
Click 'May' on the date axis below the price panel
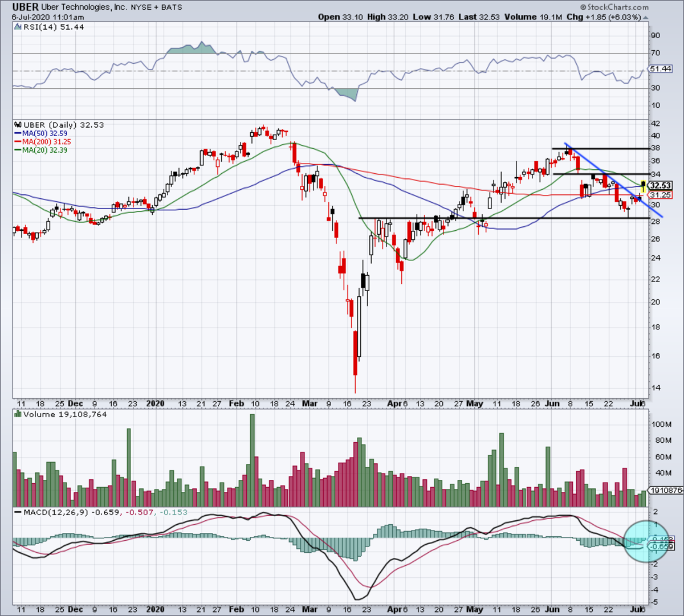[474, 403]
